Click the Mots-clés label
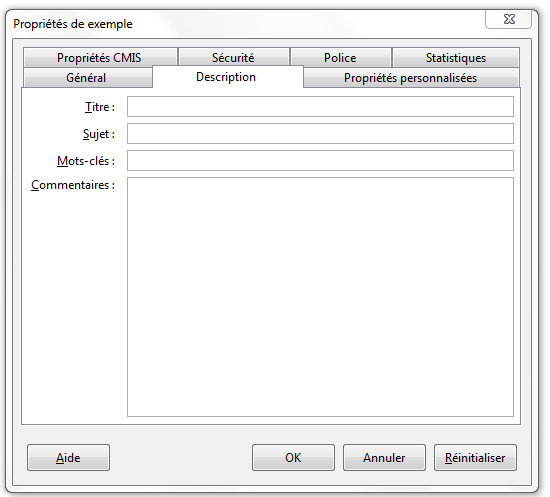Image resolution: width=550 pixels, height=497 pixels. coord(86,161)
